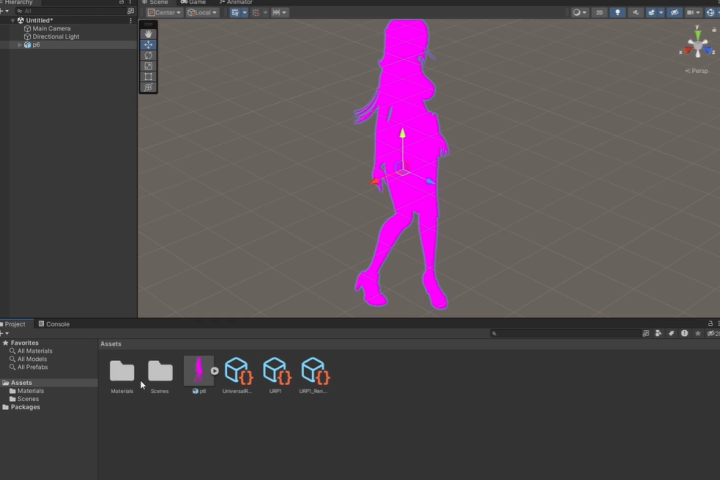Click the Project save-search star icon
The image size is (720, 480).
[x=698, y=333]
